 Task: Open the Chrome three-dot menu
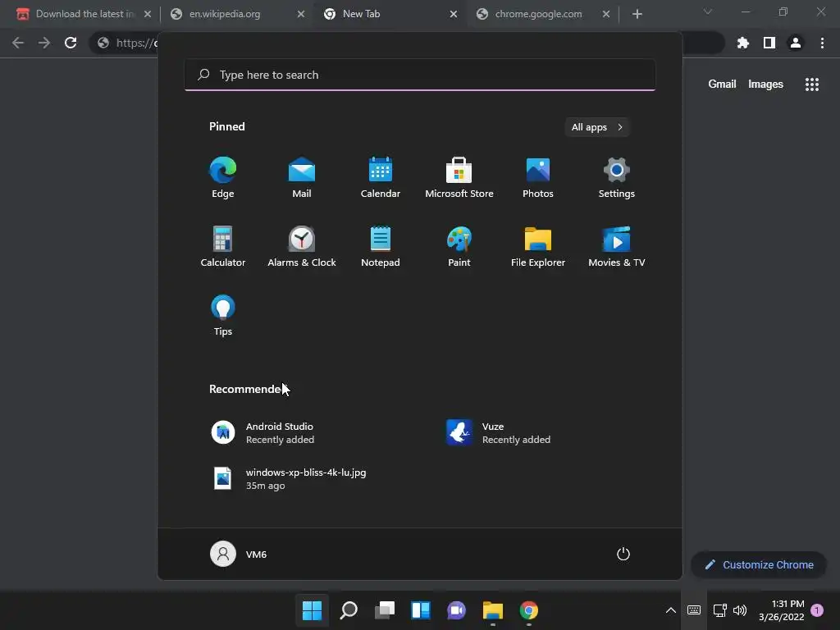822,43
